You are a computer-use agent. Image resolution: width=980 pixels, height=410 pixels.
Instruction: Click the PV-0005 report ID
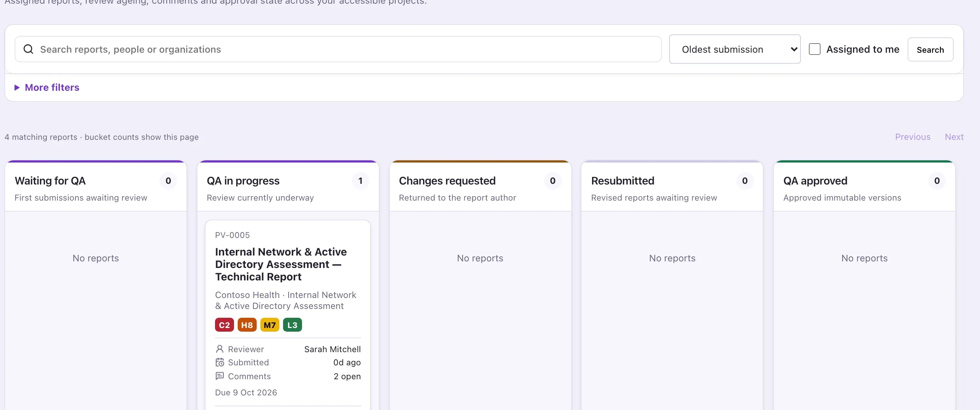tap(233, 235)
